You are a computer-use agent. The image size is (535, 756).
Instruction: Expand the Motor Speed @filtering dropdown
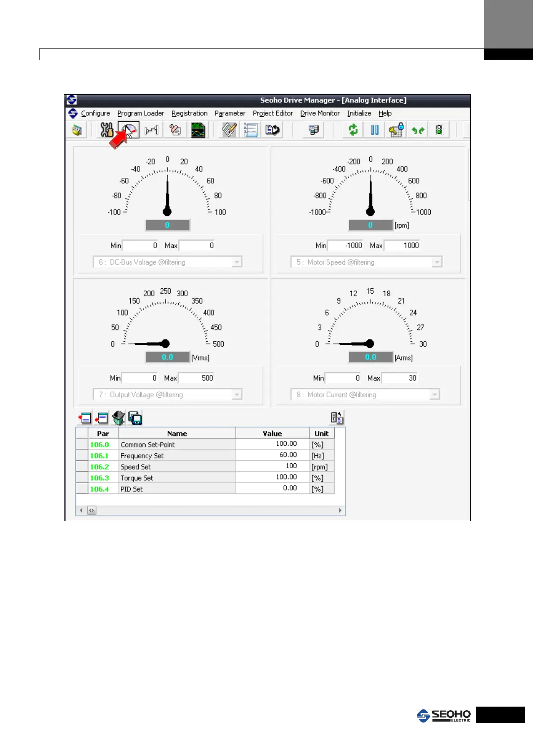(x=437, y=262)
